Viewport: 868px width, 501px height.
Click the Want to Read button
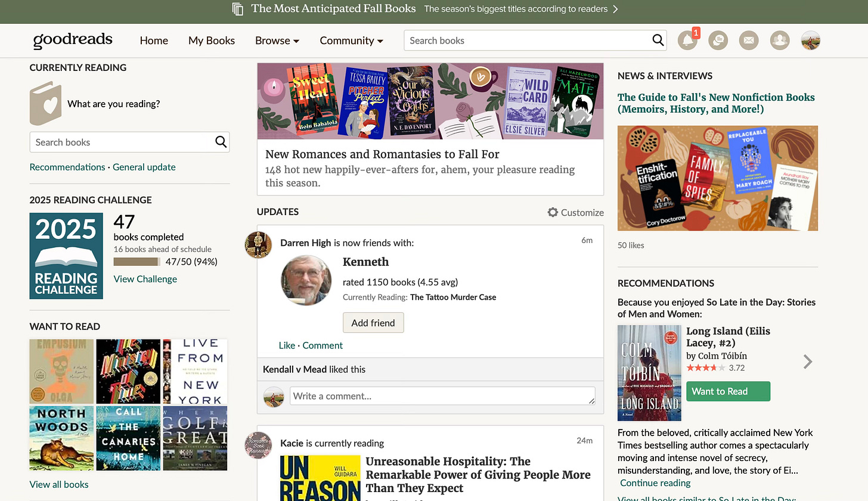[728, 391]
